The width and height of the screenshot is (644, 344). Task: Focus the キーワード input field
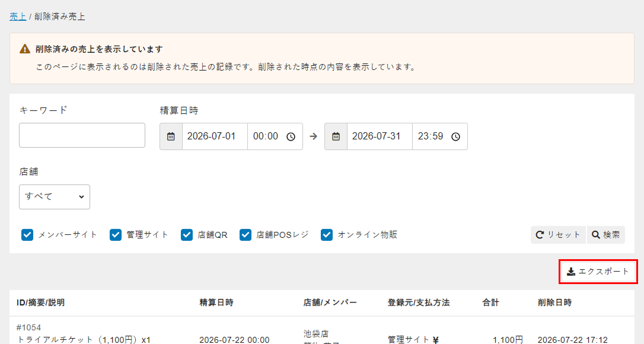coord(82,135)
